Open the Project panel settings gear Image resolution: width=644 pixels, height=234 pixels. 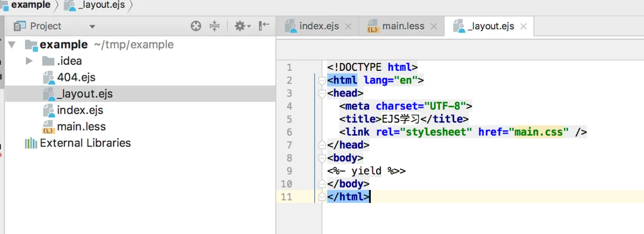click(240, 26)
